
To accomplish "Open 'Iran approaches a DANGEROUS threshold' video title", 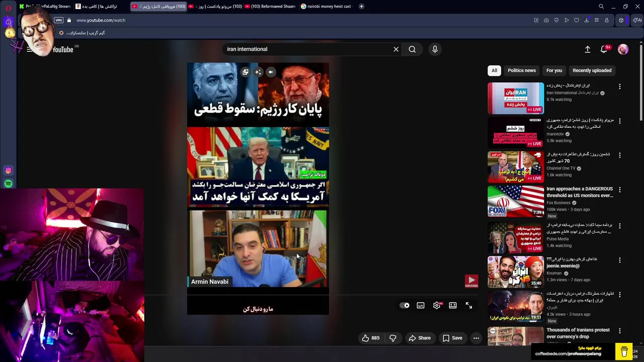I will [580, 192].
